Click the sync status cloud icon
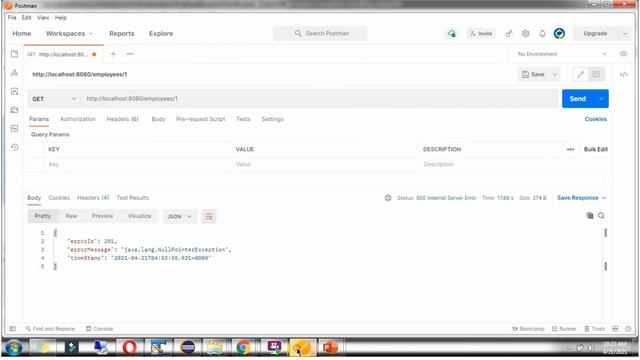 pyautogui.click(x=451, y=33)
